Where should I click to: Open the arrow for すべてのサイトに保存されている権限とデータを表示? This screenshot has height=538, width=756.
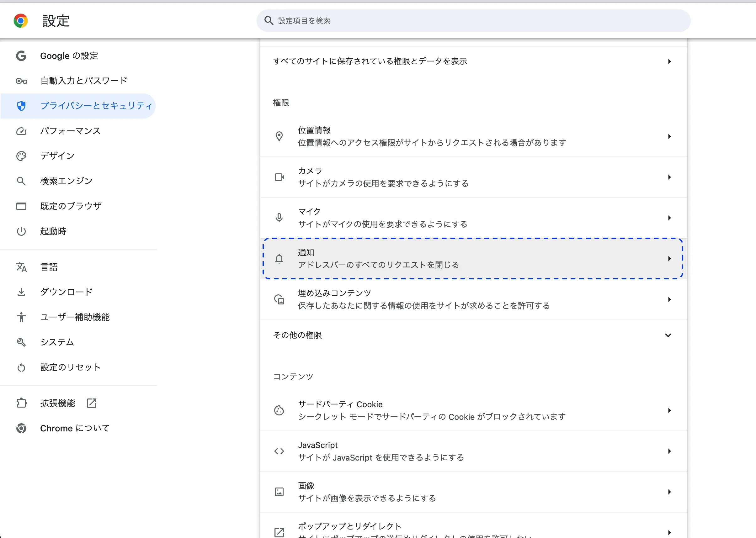(x=669, y=61)
